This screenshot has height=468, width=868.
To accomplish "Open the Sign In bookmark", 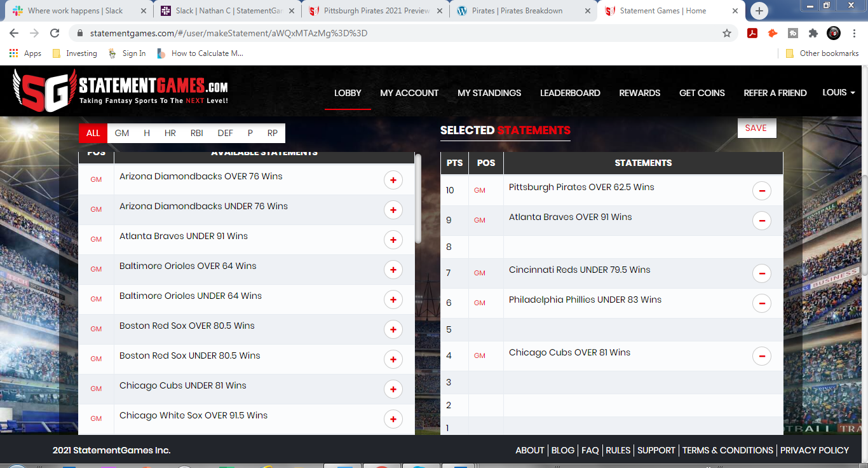I will pyautogui.click(x=126, y=53).
